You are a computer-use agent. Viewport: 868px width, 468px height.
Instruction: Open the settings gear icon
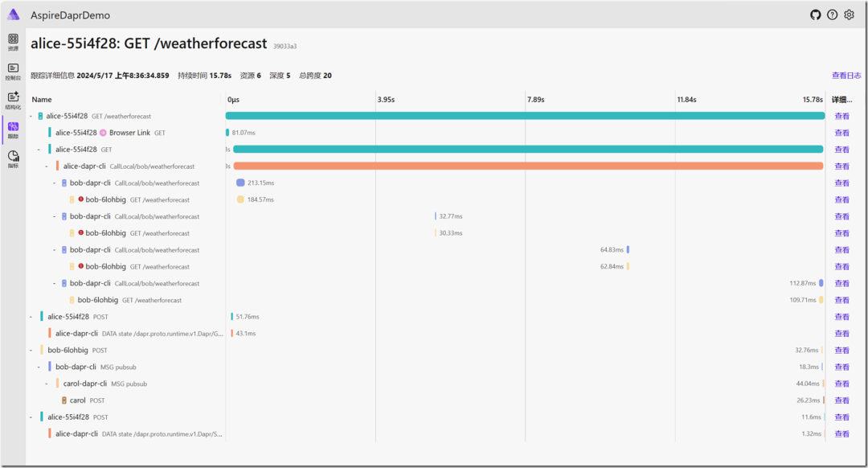pyautogui.click(x=850, y=15)
